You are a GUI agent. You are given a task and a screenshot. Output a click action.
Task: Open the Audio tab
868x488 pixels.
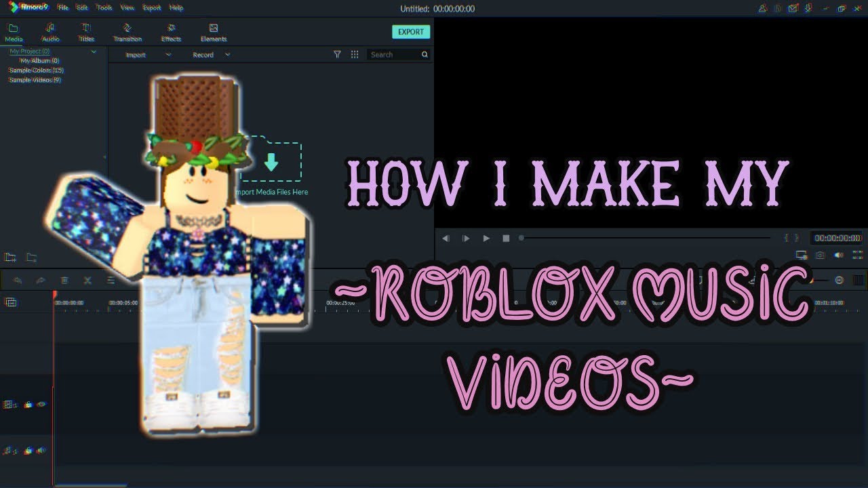point(51,33)
